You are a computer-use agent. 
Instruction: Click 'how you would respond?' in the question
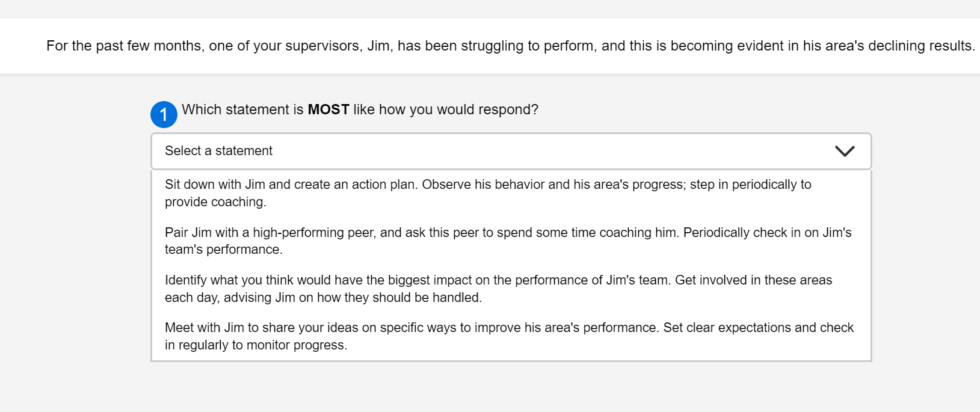point(458,109)
